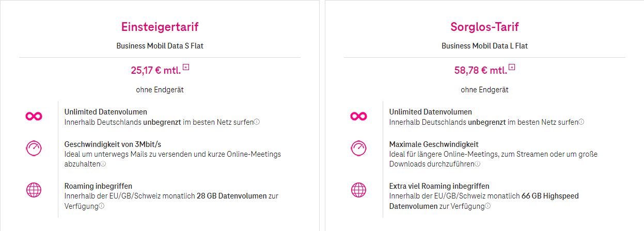The width and height of the screenshot is (644, 231).
Task: Click the Sorglos-Tarif heading
Action: coord(484,27)
